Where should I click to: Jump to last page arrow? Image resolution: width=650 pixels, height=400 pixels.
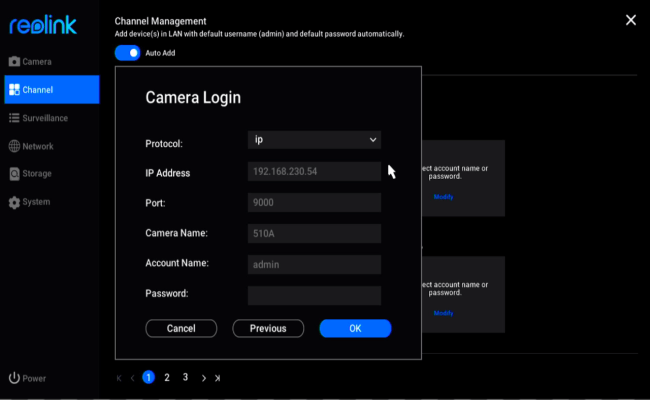218,378
